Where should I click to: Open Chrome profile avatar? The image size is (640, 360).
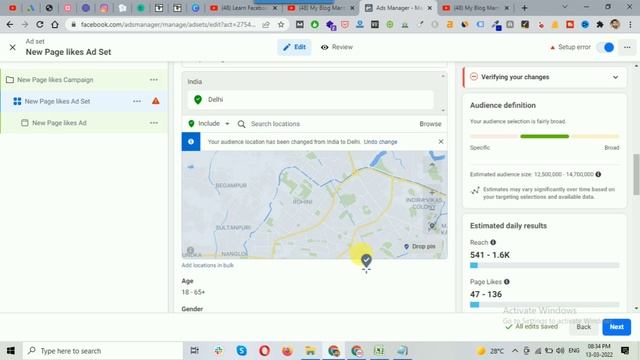coord(615,25)
